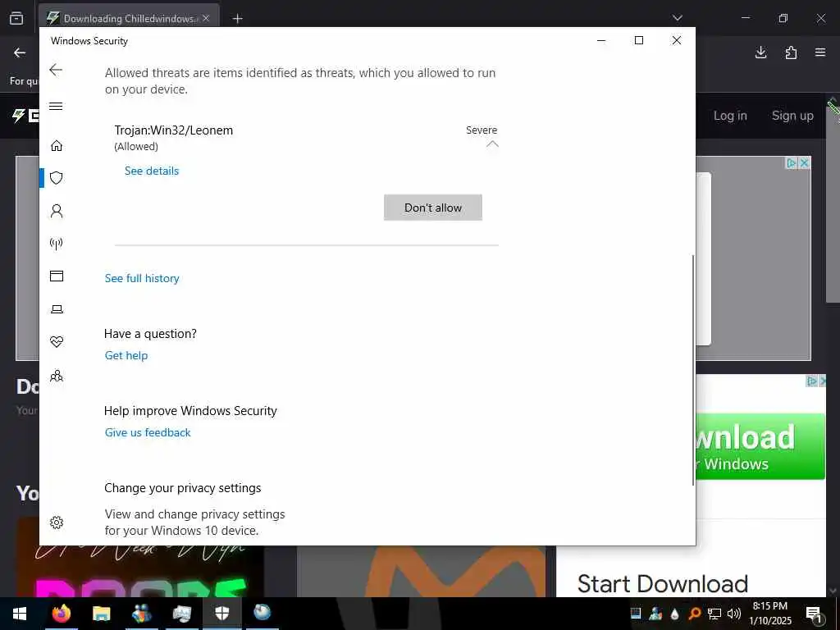Open Firefox recent browsing view icon
The image size is (840, 630).
pyautogui.click(x=16, y=18)
